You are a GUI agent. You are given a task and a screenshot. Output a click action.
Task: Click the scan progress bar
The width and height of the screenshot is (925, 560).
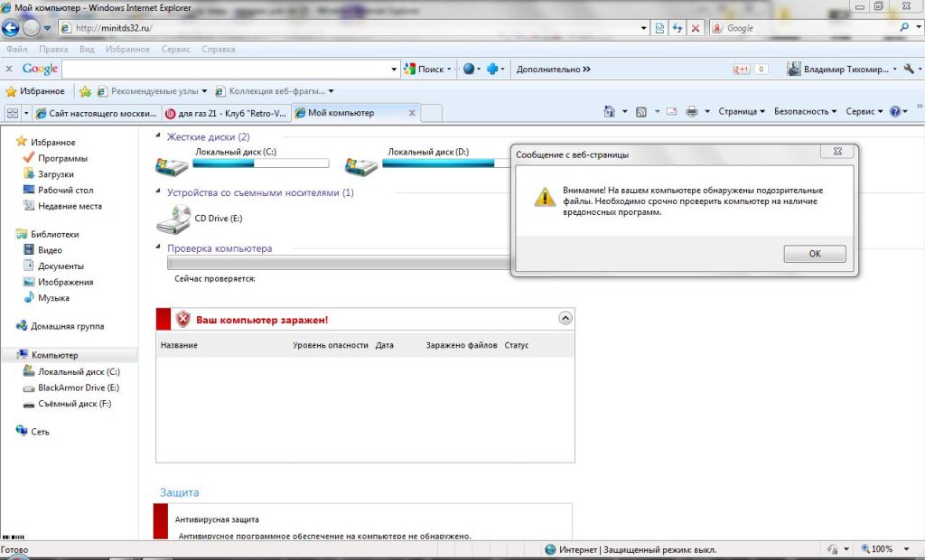[340, 263]
